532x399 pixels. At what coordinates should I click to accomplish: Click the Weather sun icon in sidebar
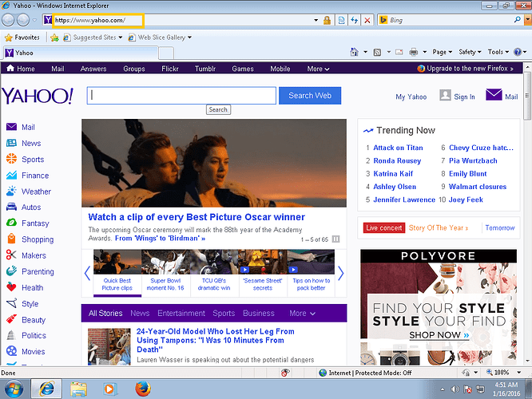pos(11,191)
